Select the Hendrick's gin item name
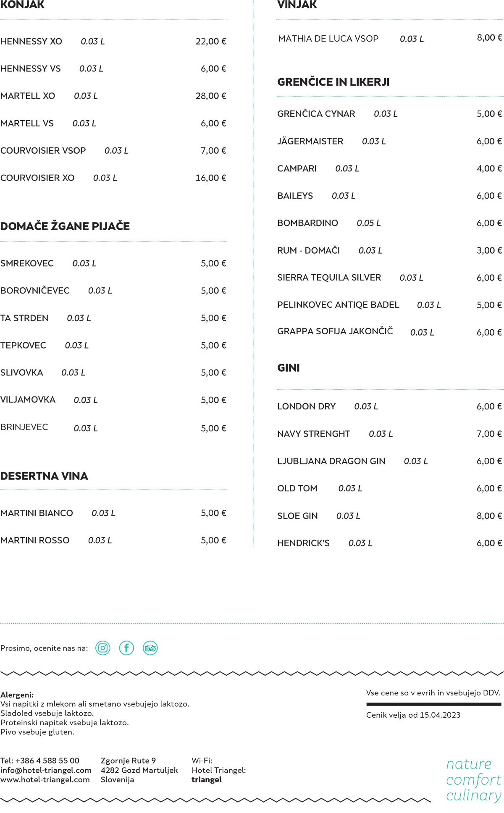The height and width of the screenshot is (813, 504). point(304,543)
